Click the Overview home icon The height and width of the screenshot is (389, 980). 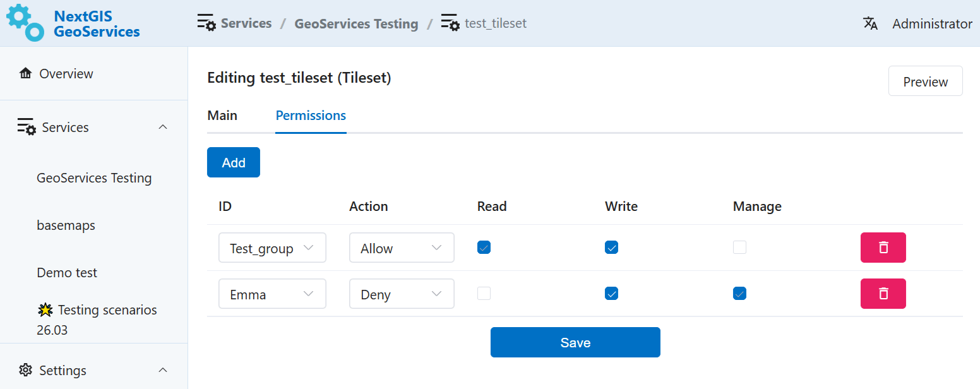click(25, 74)
